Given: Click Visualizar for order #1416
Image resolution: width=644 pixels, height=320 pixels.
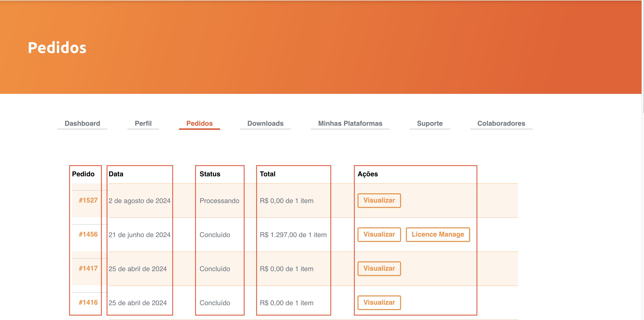Looking at the screenshot, I should (379, 302).
